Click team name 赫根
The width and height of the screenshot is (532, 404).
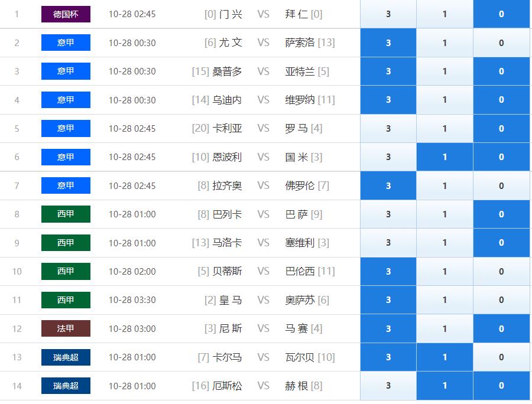[297, 386]
